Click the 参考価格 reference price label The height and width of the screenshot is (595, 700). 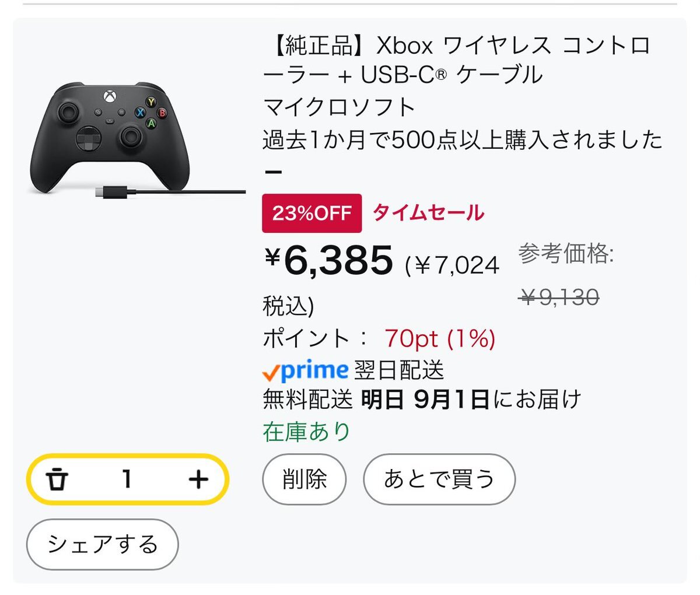565,254
